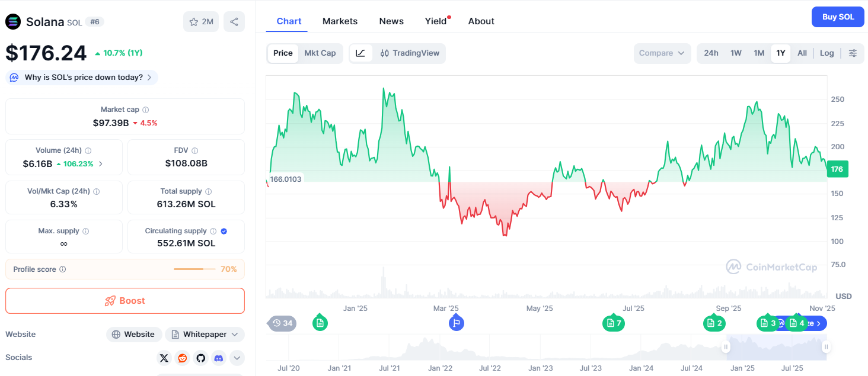This screenshot has width=868, height=376.
Task: Open Solana's X (Twitter) social icon
Action: click(x=164, y=358)
